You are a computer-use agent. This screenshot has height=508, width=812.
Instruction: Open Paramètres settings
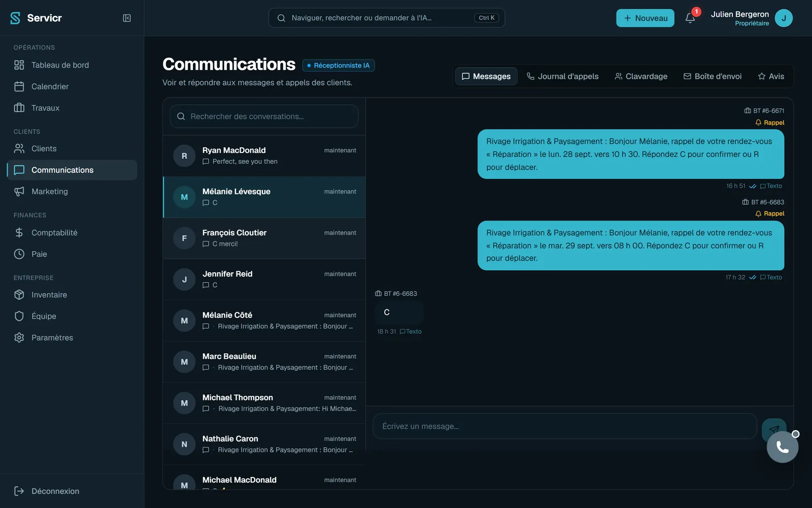coord(72,337)
